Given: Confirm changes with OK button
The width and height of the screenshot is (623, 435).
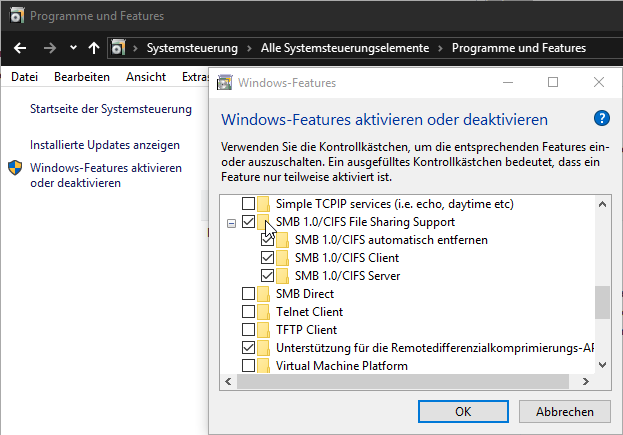Looking at the screenshot, I should 463,412.
